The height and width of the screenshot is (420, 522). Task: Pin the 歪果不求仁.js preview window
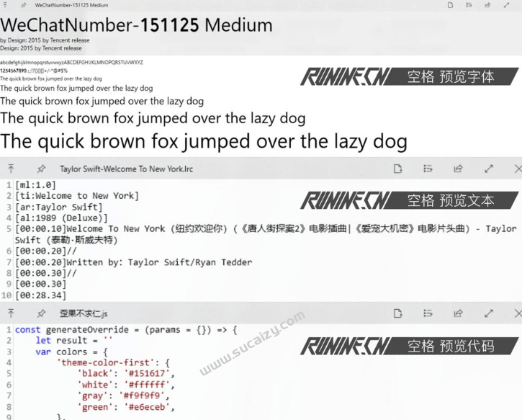click(41, 313)
